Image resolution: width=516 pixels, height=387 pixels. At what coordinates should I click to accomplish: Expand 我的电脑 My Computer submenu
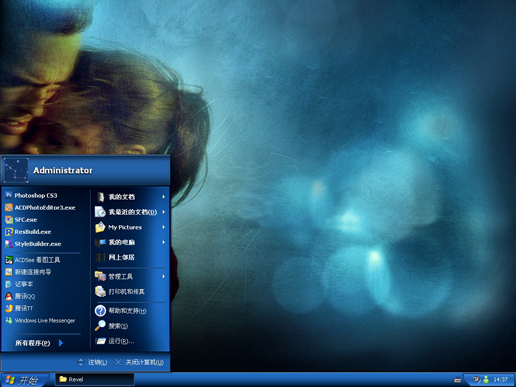coord(130,242)
